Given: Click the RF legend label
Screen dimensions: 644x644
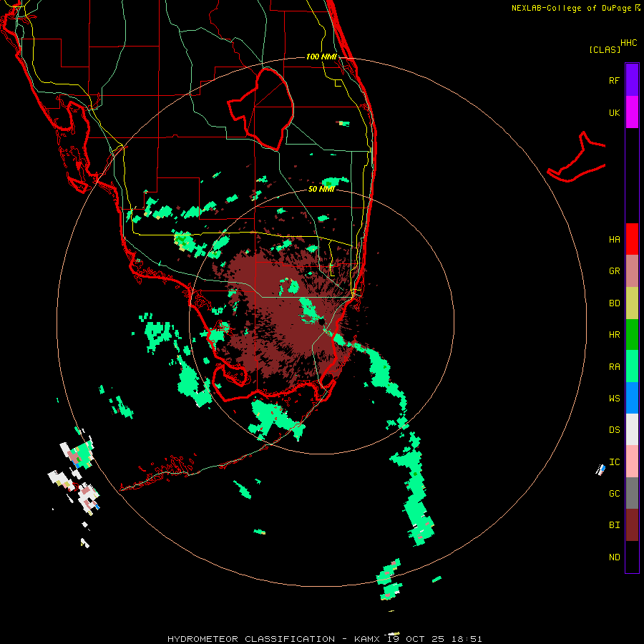Looking at the screenshot, I should 614,80.
